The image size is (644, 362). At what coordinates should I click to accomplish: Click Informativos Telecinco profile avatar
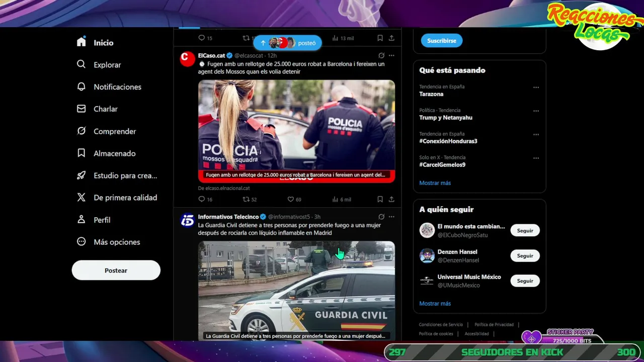pyautogui.click(x=188, y=220)
